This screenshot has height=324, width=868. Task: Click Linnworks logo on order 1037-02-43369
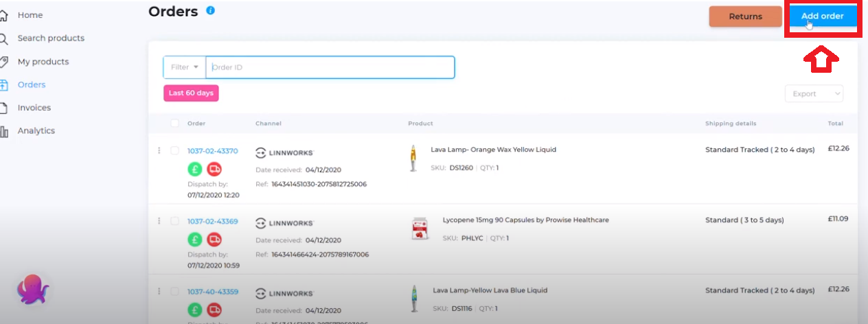[284, 222]
